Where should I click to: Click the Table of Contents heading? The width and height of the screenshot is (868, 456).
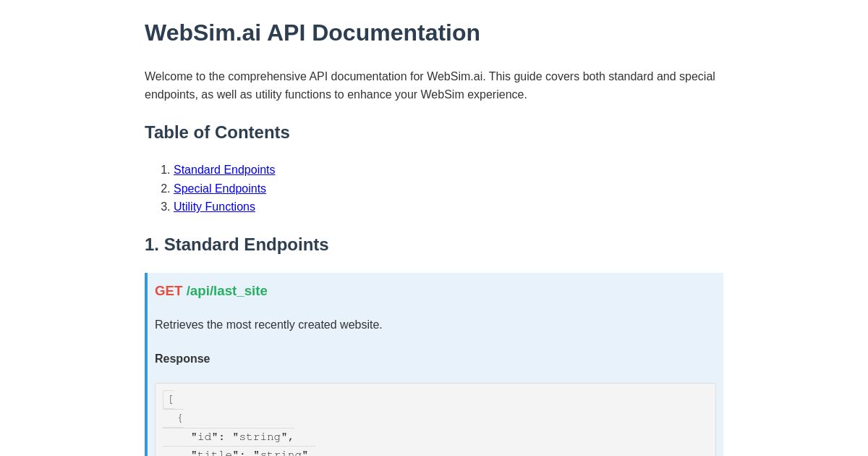click(x=217, y=132)
